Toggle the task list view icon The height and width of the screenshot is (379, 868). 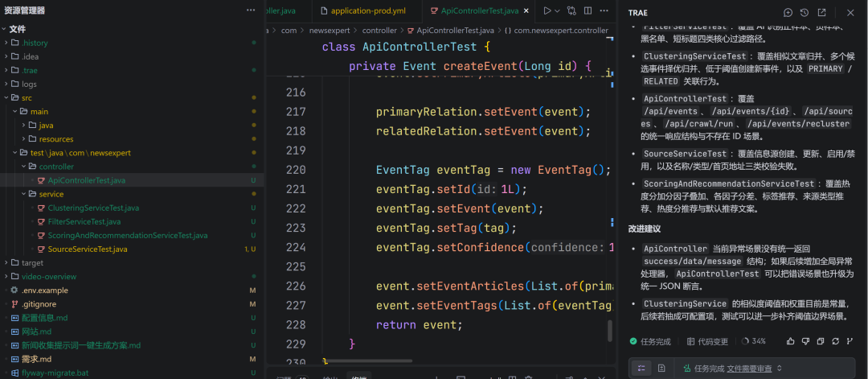641,368
